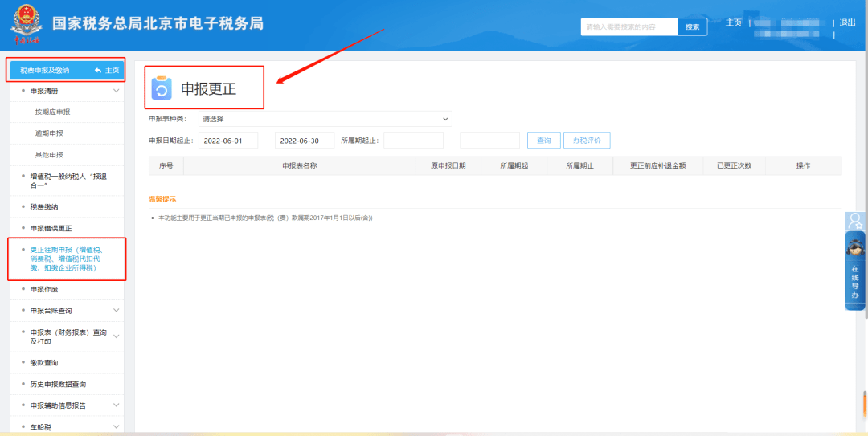This screenshot has width=868, height=436.
Task: Expand the 申报清册 sidebar section
Action: [x=116, y=91]
